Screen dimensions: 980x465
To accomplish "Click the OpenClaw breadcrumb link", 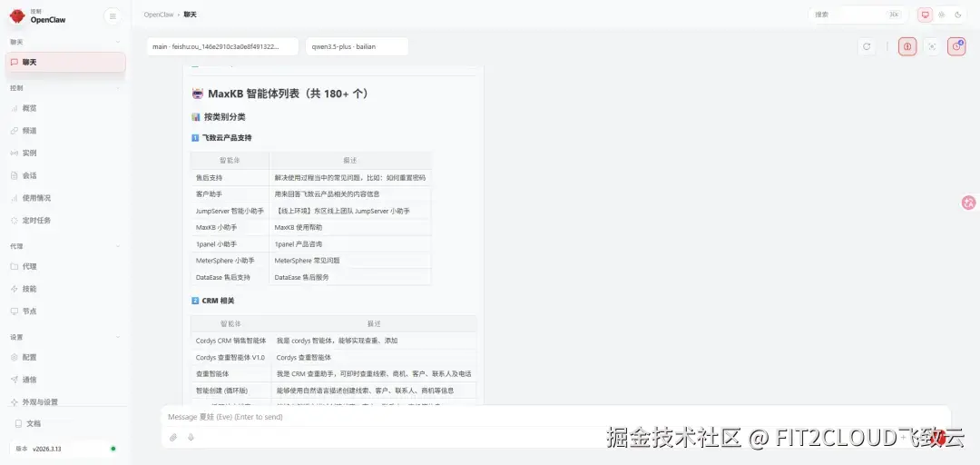I will click(x=159, y=14).
